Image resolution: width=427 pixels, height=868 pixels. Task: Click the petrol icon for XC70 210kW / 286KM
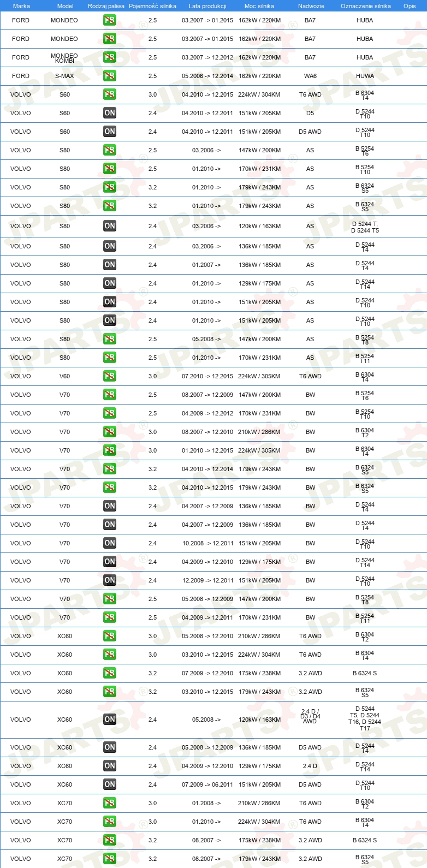(110, 803)
